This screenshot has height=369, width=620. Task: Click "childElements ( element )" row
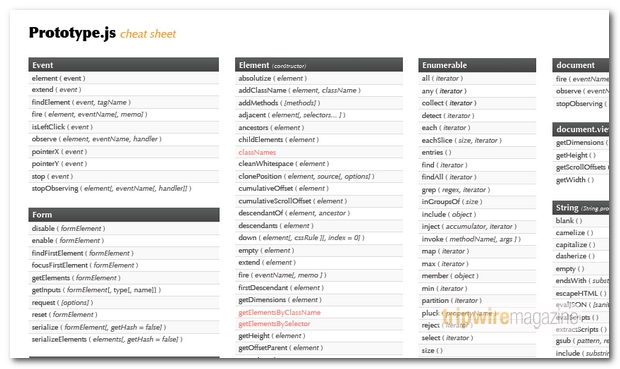point(319,140)
